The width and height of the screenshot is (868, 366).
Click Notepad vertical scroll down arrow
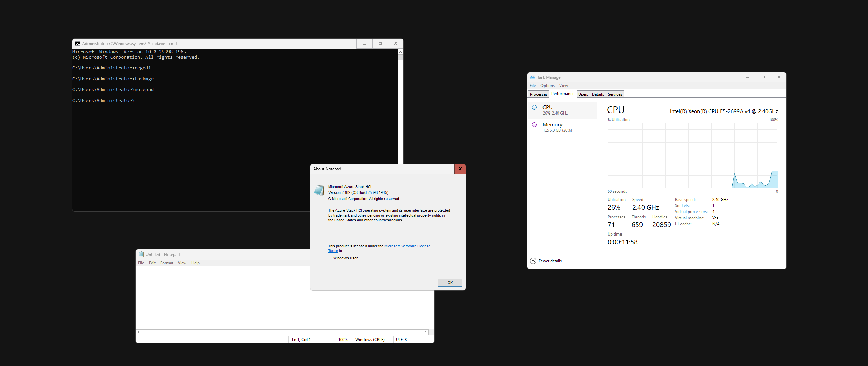(431, 326)
